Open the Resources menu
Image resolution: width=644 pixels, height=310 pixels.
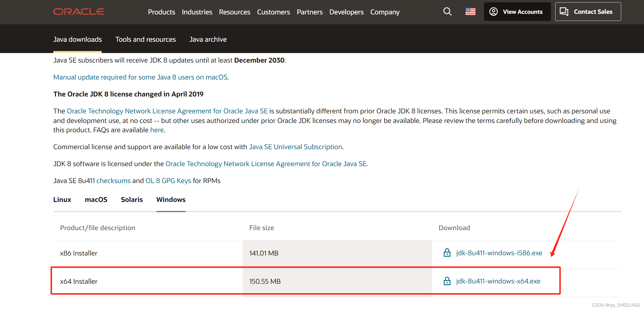pos(235,12)
